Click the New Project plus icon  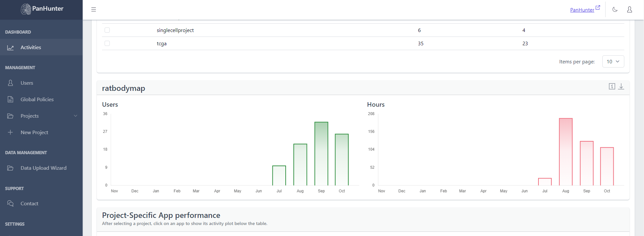tap(10, 132)
